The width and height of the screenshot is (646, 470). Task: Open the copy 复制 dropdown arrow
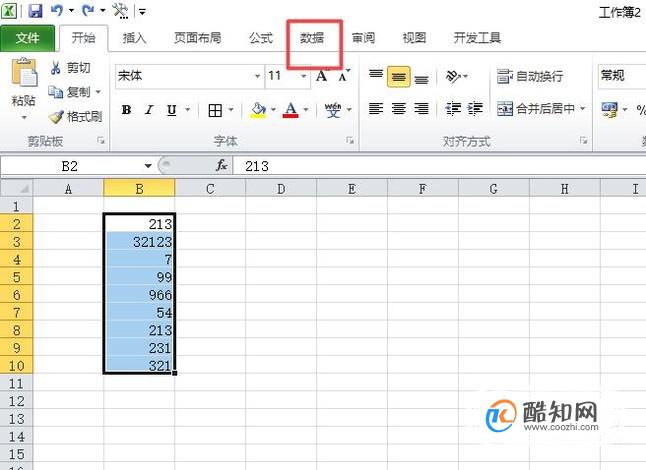(x=98, y=91)
